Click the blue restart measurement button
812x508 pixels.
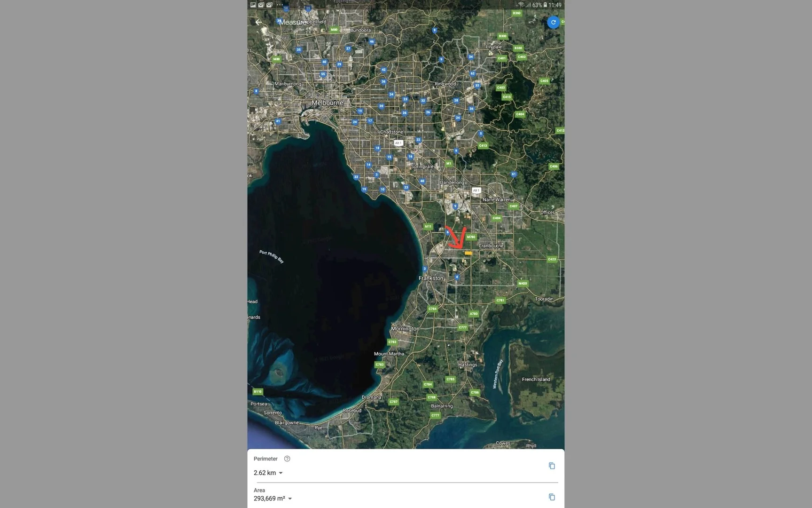pos(553,22)
